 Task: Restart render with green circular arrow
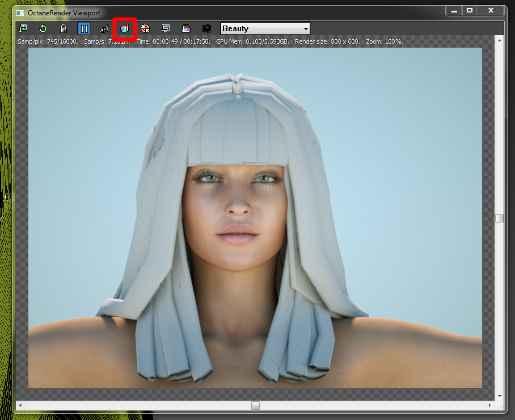43,28
